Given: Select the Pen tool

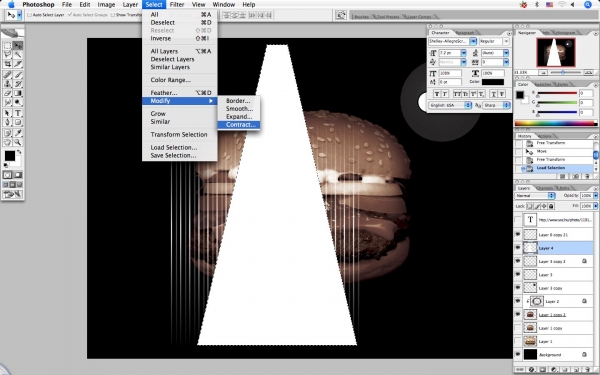Looking at the screenshot, I should [x=7, y=122].
